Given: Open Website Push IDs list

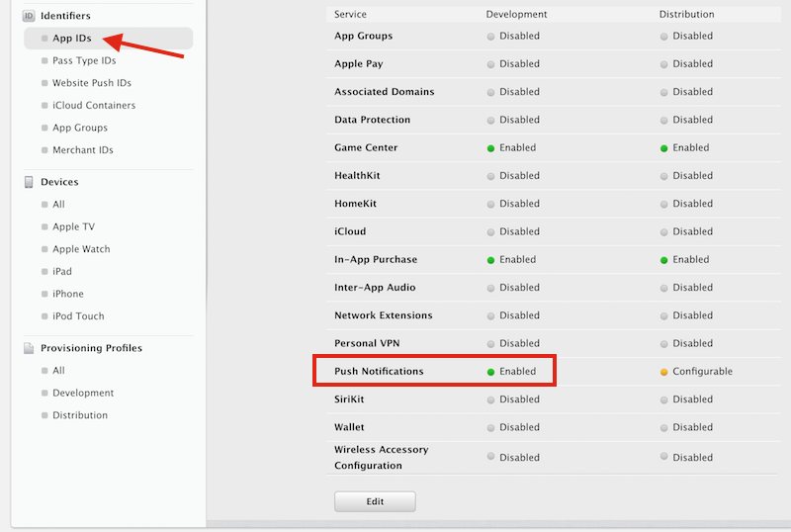Looking at the screenshot, I should tap(91, 83).
